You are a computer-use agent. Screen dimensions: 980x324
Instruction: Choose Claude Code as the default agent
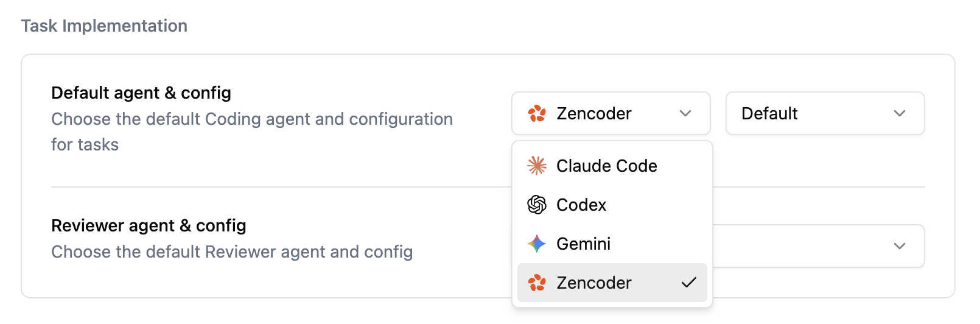pyautogui.click(x=607, y=166)
